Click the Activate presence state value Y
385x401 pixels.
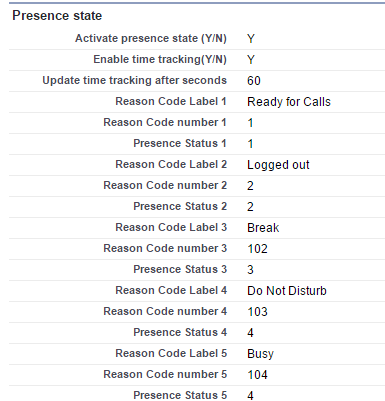coord(251,39)
